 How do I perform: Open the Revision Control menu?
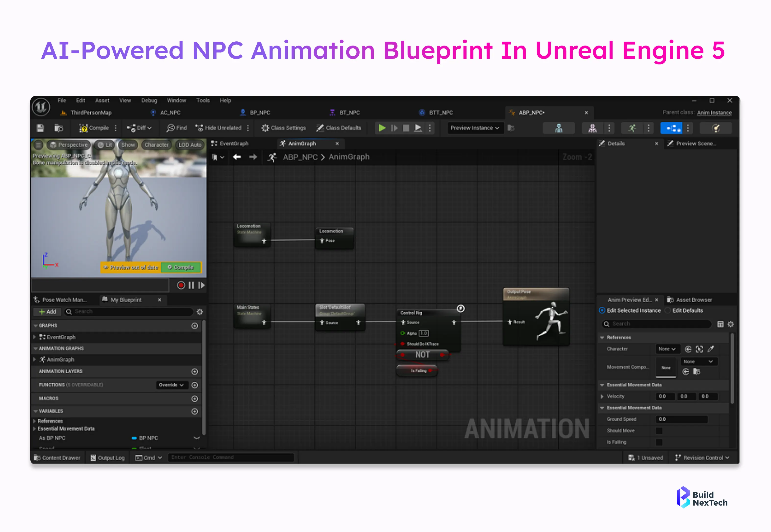tap(702, 457)
